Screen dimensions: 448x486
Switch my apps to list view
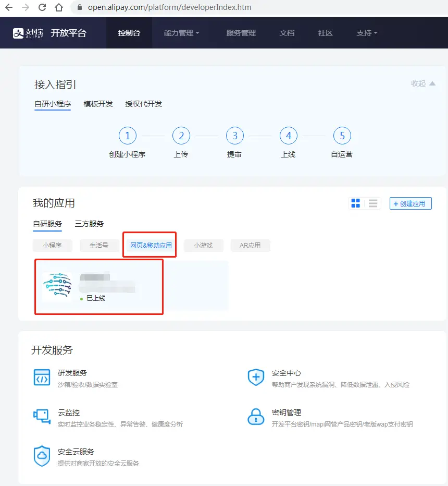pos(373,203)
